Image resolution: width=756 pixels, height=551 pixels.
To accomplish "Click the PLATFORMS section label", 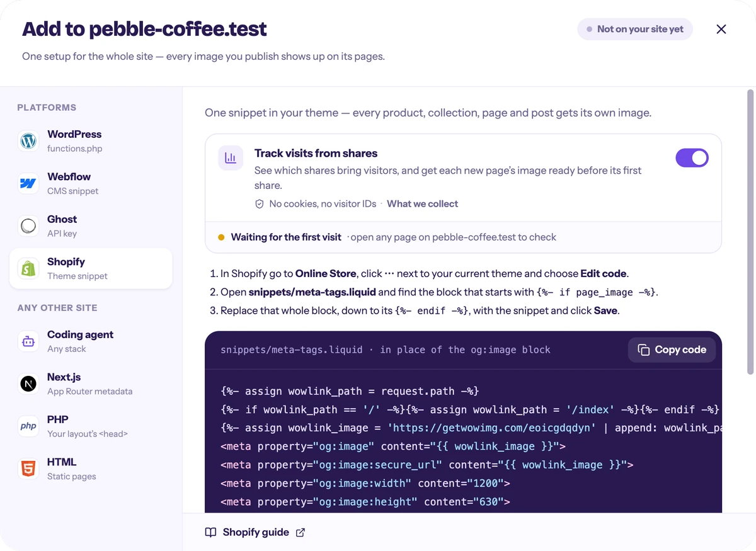I will [47, 108].
